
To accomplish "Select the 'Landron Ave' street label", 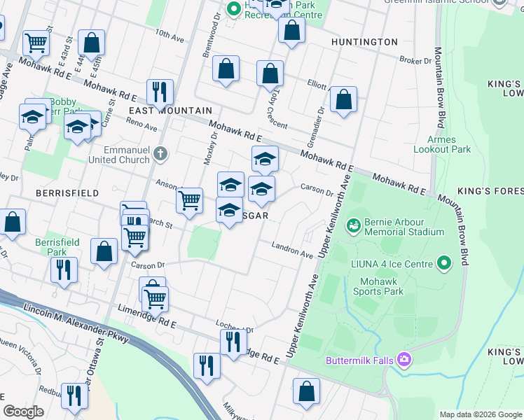I will tap(292, 251).
